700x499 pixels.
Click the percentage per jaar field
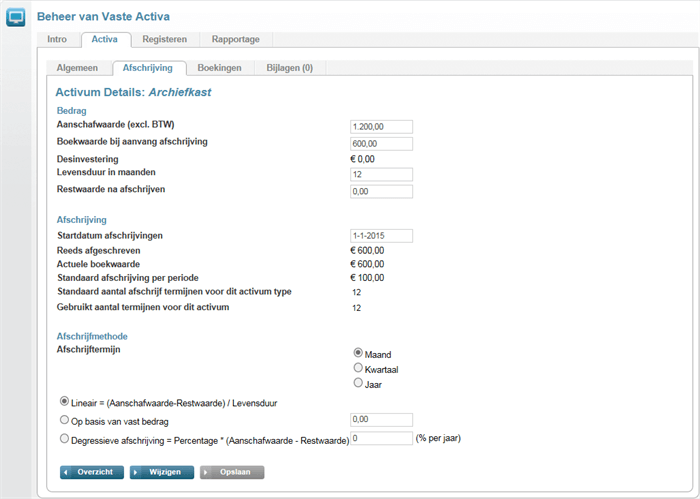click(x=381, y=438)
